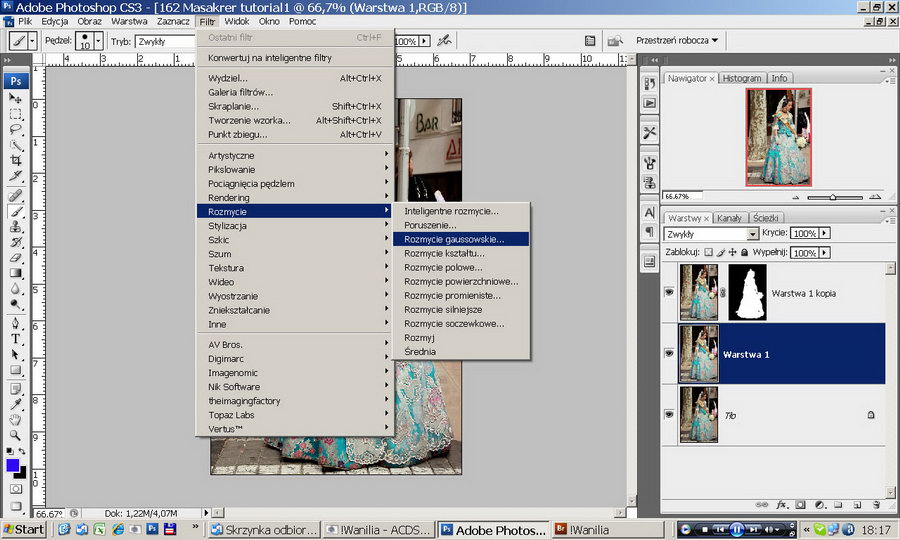
Task: Click the delete layer trash icon
Action: [x=876, y=505]
